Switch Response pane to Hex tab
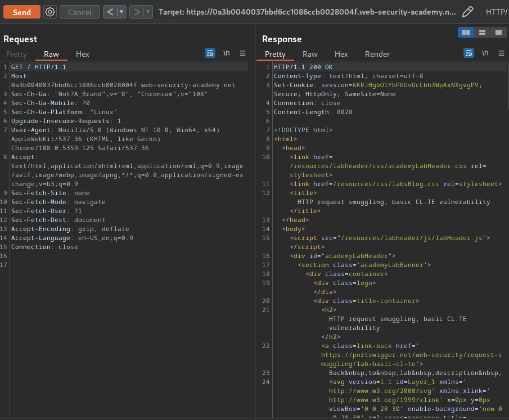509x420 pixels. point(341,54)
